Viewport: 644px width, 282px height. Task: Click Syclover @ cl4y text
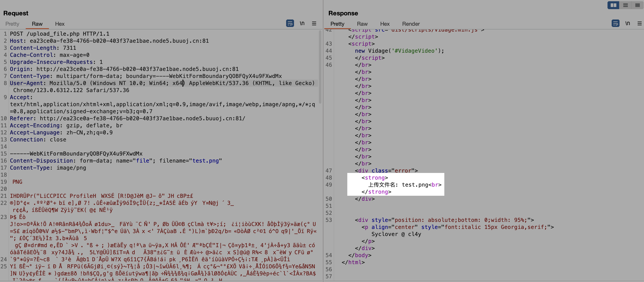tap(396, 234)
